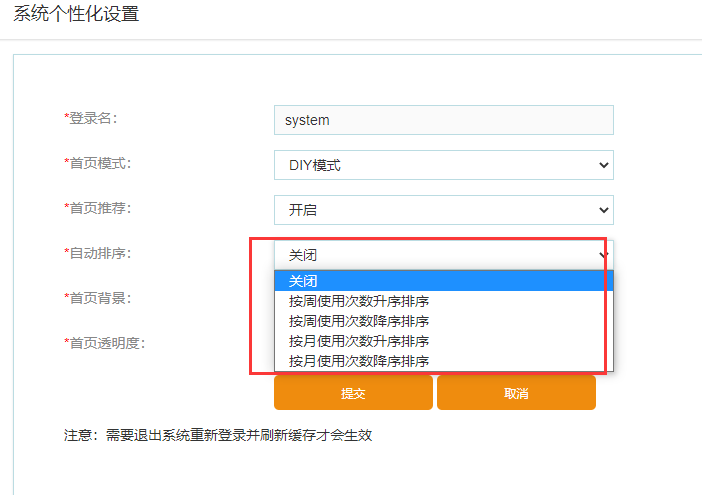This screenshot has height=495, width=702.
Task: Click the login name field containing system
Action: pyautogui.click(x=444, y=120)
